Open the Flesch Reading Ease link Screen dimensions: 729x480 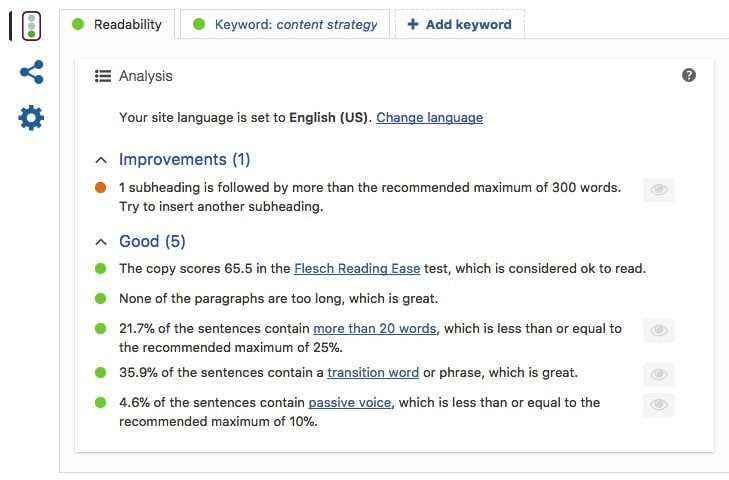357,268
